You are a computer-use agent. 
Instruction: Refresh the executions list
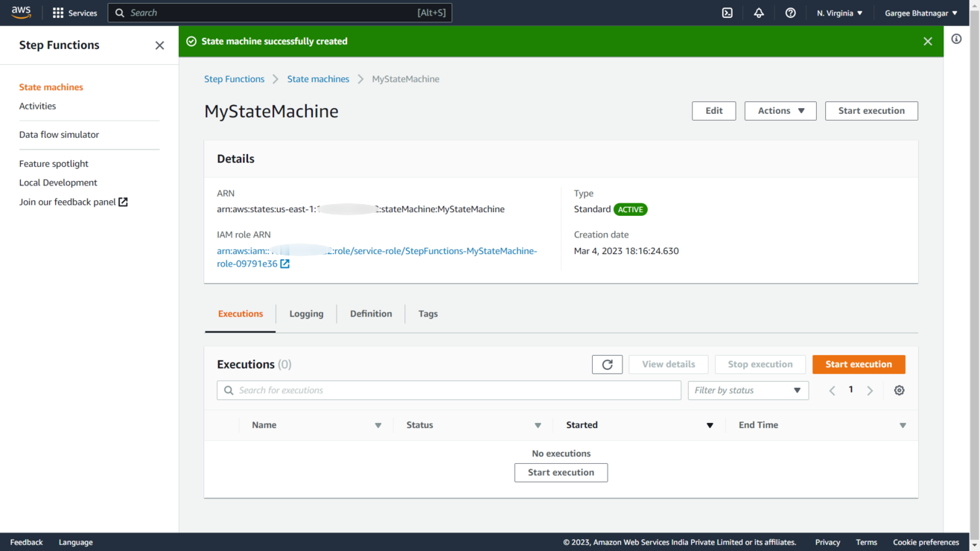coord(607,364)
